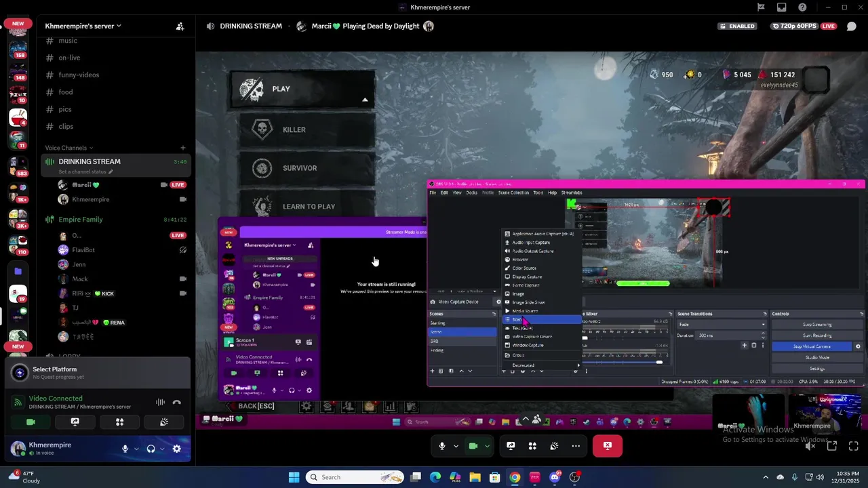Open output device arrow beside user panel headphones

(x=162, y=449)
